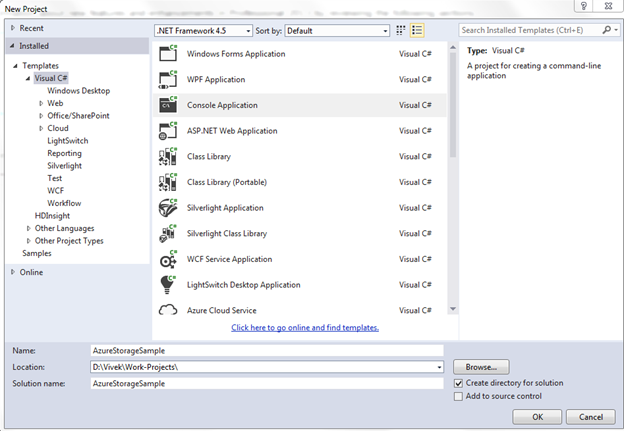Expand the Recent section
Screen dimensions: 624x431
pyautogui.click(x=13, y=28)
